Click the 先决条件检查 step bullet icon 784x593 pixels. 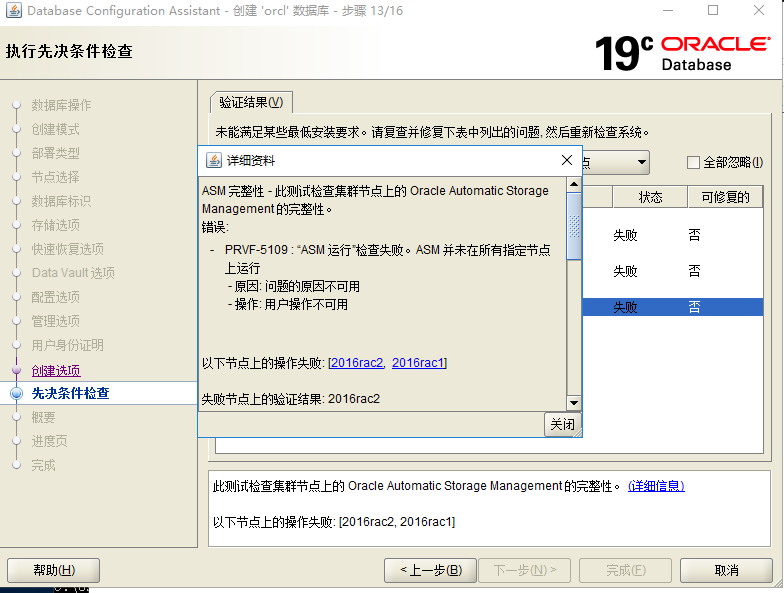[x=16, y=394]
